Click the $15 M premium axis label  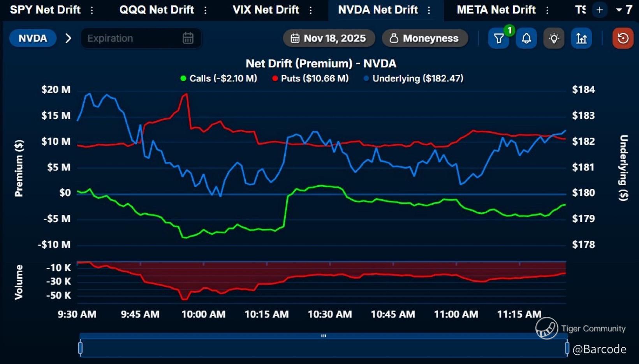pos(56,116)
